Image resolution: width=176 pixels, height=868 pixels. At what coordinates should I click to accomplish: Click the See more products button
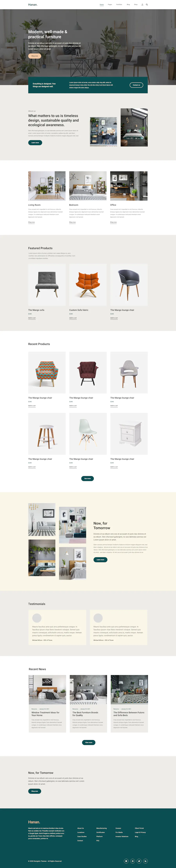[x=87, y=478]
